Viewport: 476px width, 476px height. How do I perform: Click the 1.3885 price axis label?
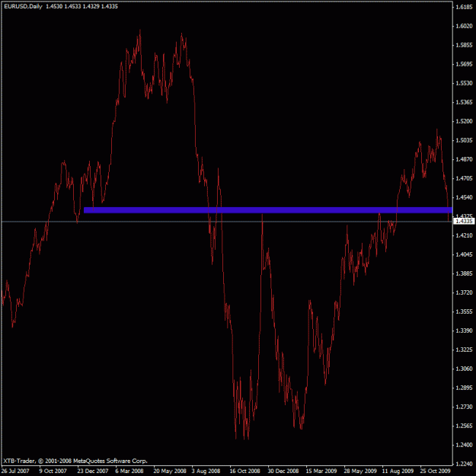tap(464, 273)
